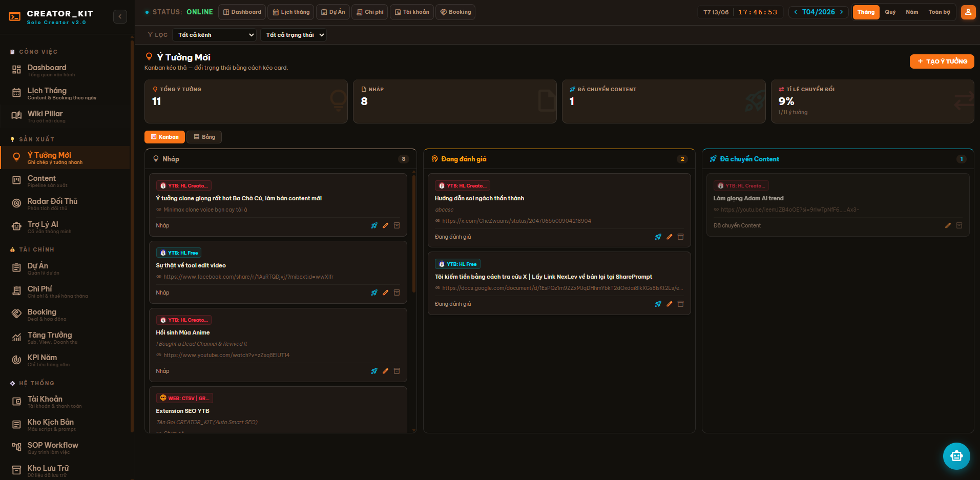Open KPI Năm in sidebar

point(65,360)
